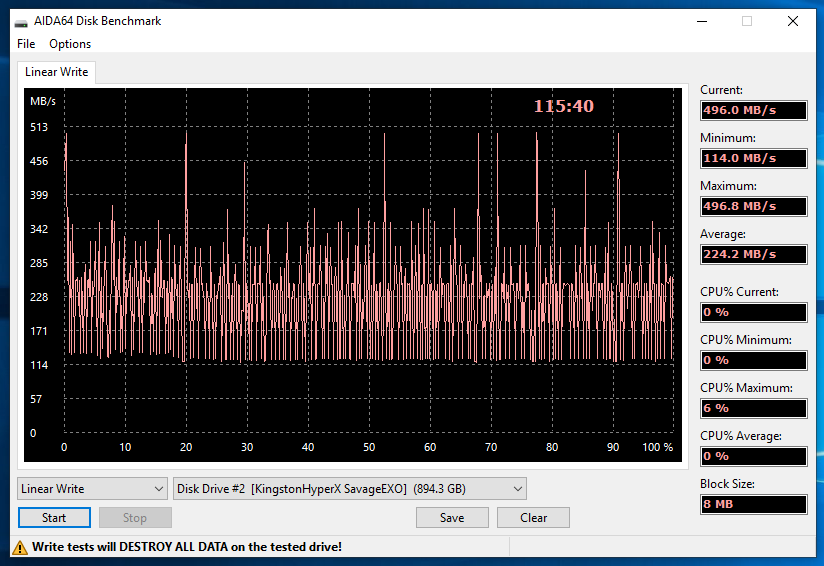Image resolution: width=824 pixels, height=566 pixels.
Task: Click the Average 224.2 MB/s value field
Action: click(x=754, y=254)
